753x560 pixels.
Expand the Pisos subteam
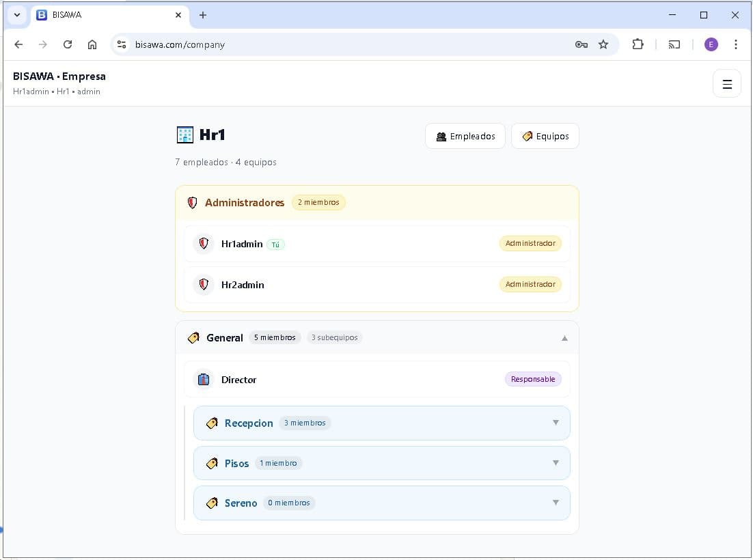556,462
